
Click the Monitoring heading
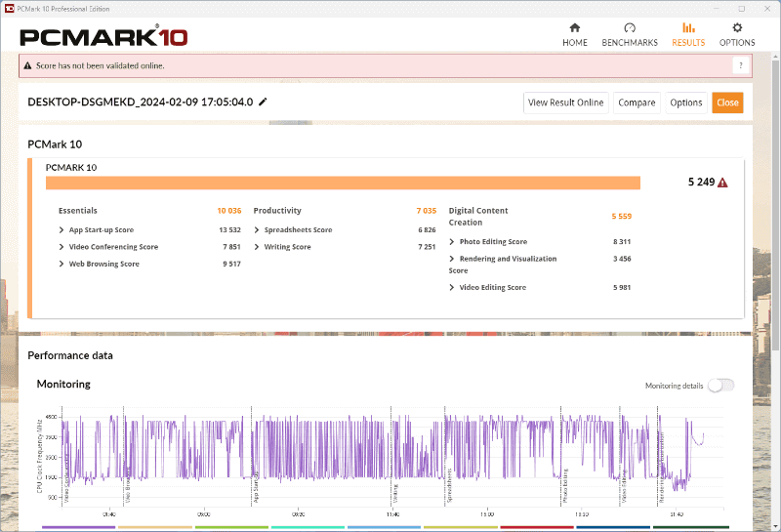(63, 384)
